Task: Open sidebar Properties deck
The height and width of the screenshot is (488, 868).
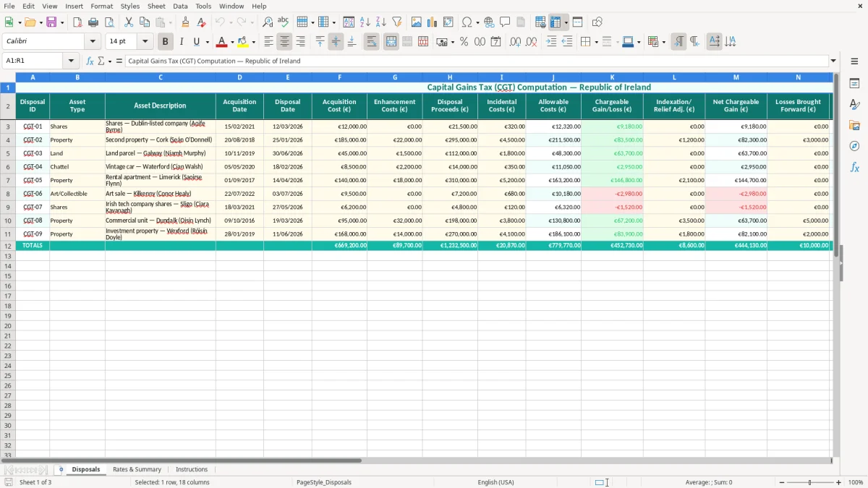Action: [x=854, y=83]
